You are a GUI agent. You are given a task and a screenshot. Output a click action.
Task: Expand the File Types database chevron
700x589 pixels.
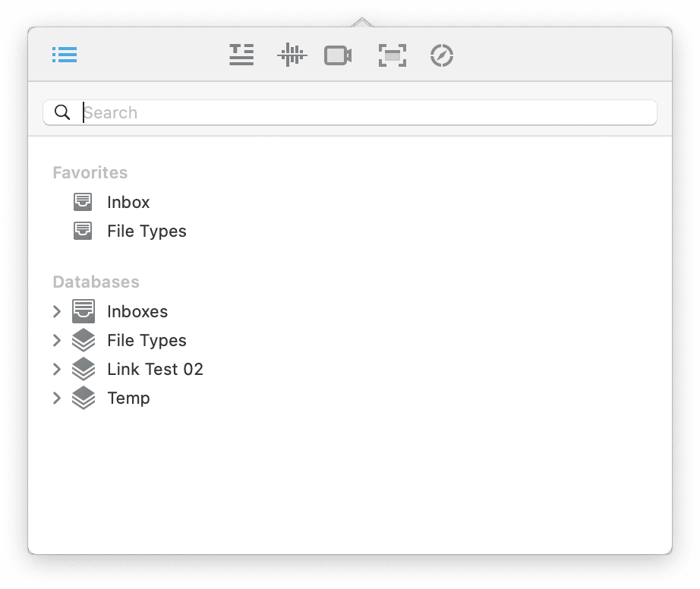tap(57, 340)
